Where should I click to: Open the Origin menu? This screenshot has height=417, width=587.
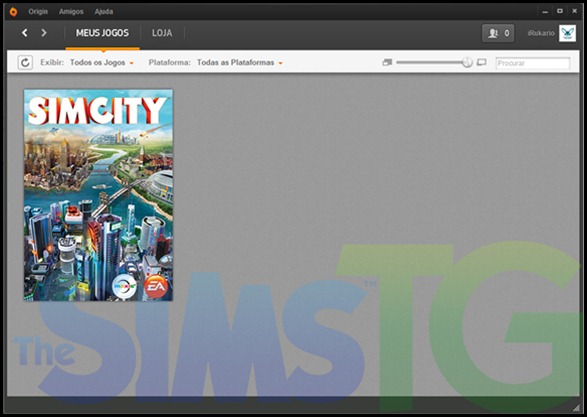(38, 12)
